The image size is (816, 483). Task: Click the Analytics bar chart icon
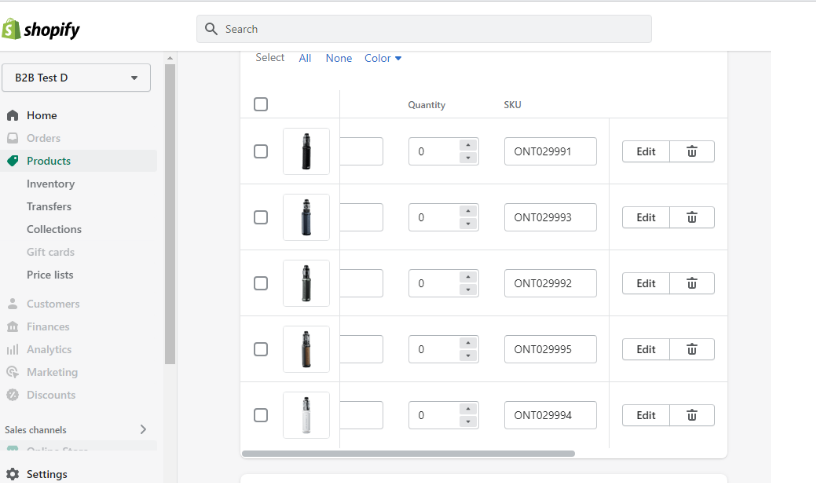click(13, 350)
